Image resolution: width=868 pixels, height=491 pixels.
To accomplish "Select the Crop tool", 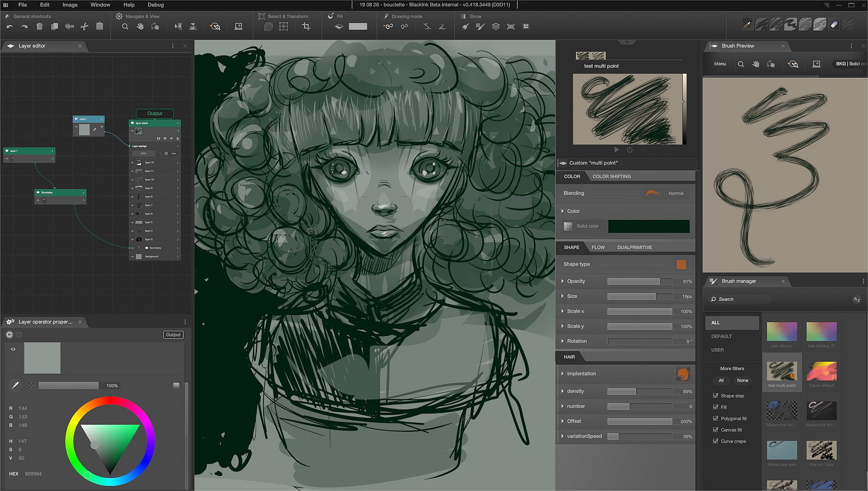I will [307, 27].
